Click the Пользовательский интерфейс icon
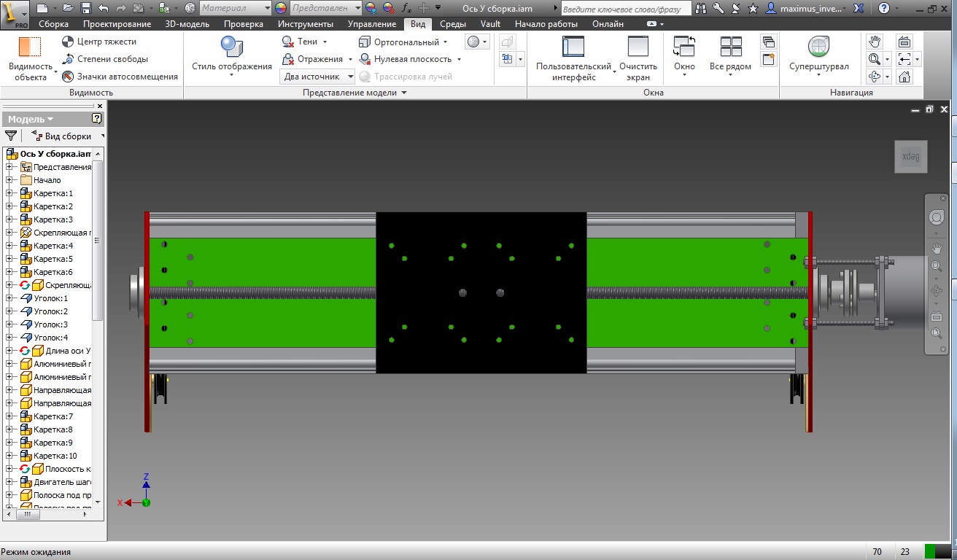 click(x=573, y=47)
